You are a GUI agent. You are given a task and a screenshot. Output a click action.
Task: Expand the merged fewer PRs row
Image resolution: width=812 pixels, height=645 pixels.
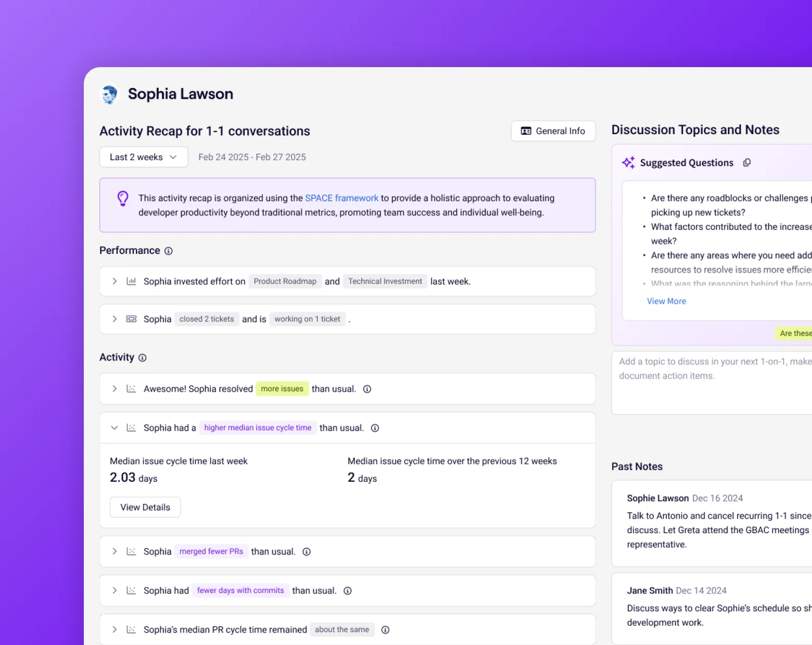pos(115,552)
